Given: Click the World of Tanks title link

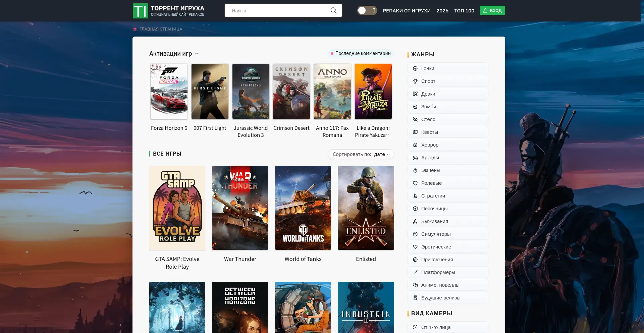Looking at the screenshot, I should tap(303, 259).
